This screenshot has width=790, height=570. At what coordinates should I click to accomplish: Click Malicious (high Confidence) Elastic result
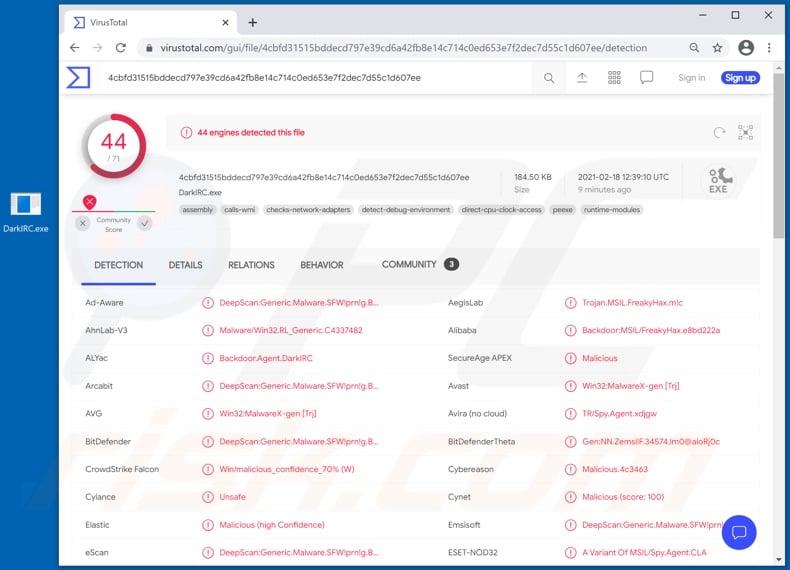coord(272,525)
